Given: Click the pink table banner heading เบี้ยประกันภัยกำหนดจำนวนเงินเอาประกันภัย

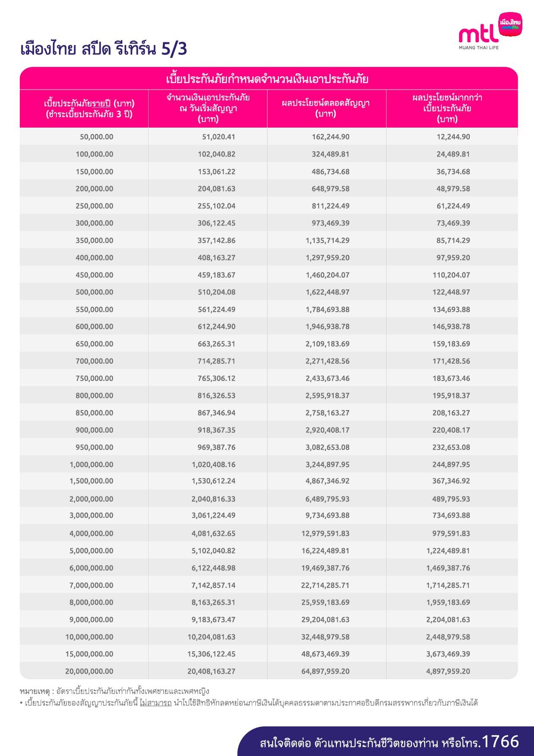Looking at the screenshot, I should pos(267,79).
